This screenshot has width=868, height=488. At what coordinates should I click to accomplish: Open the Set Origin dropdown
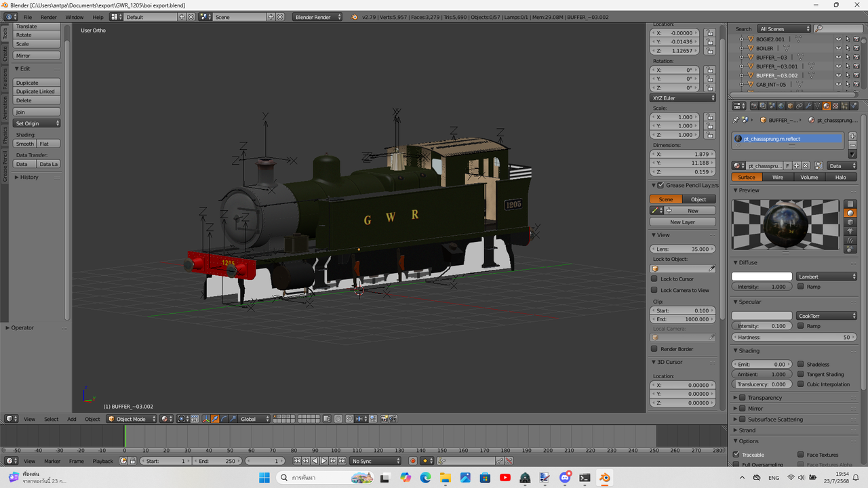pyautogui.click(x=37, y=123)
